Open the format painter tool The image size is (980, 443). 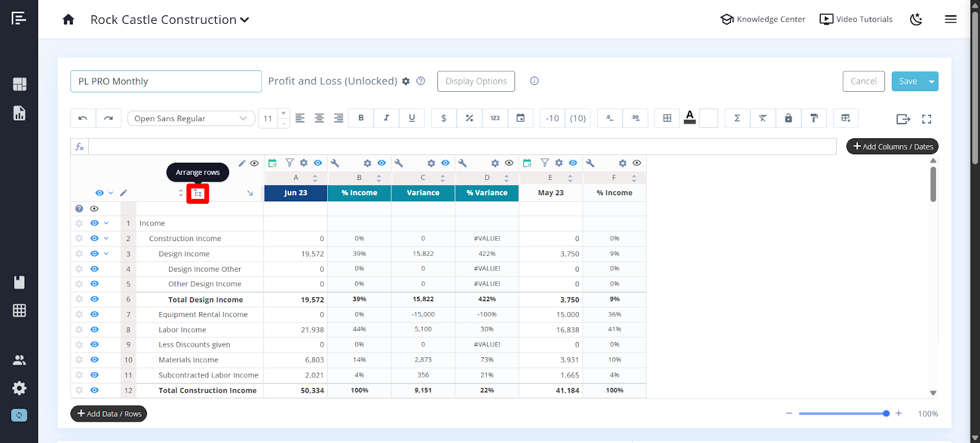point(814,118)
